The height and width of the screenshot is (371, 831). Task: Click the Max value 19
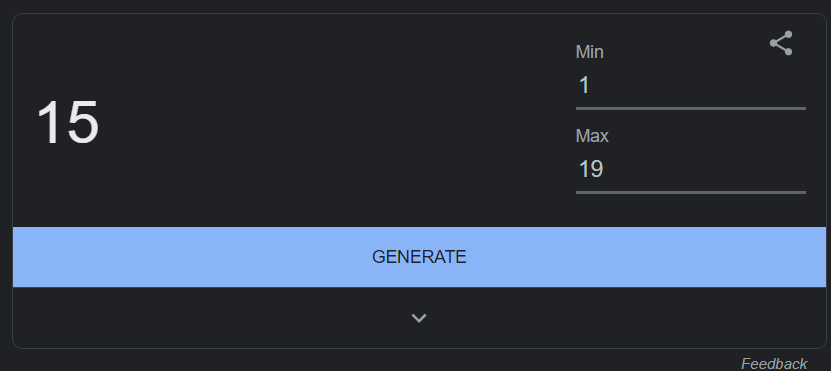591,170
